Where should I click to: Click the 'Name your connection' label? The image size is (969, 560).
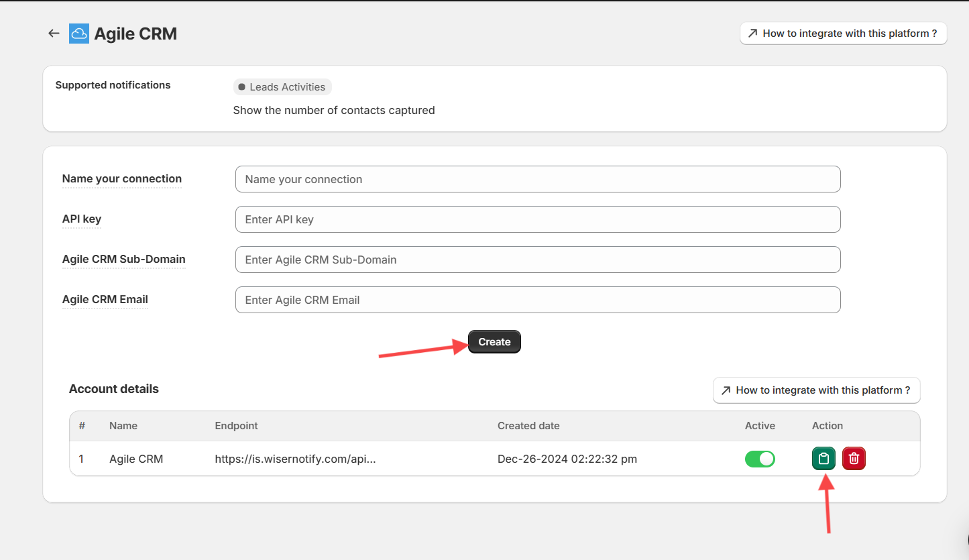point(122,179)
